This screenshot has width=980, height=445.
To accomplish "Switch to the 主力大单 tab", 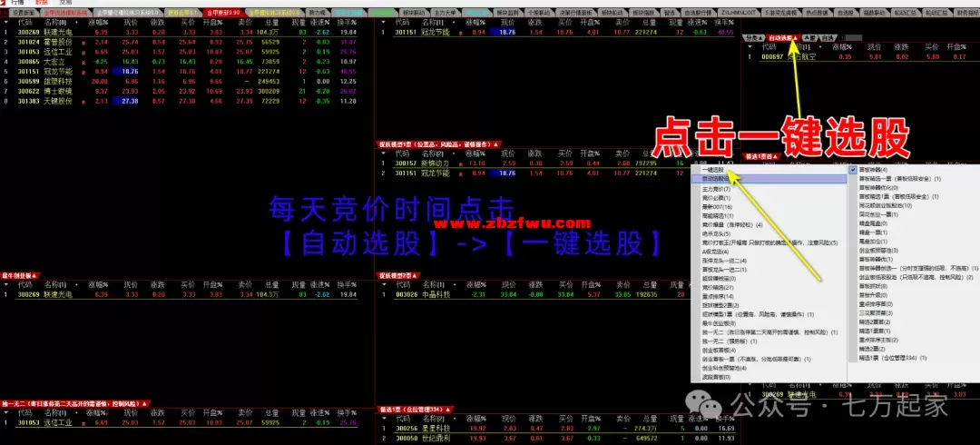I will [446, 12].
